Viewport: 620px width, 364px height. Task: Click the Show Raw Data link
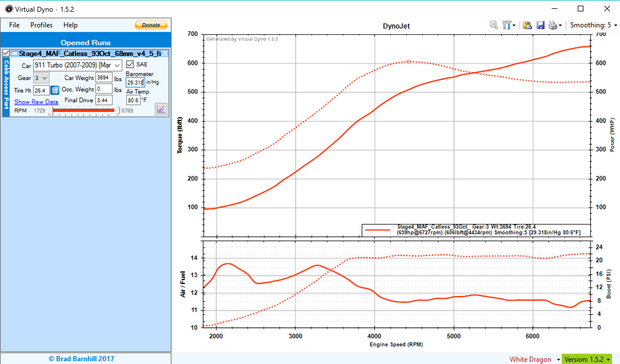pos(36,102)
